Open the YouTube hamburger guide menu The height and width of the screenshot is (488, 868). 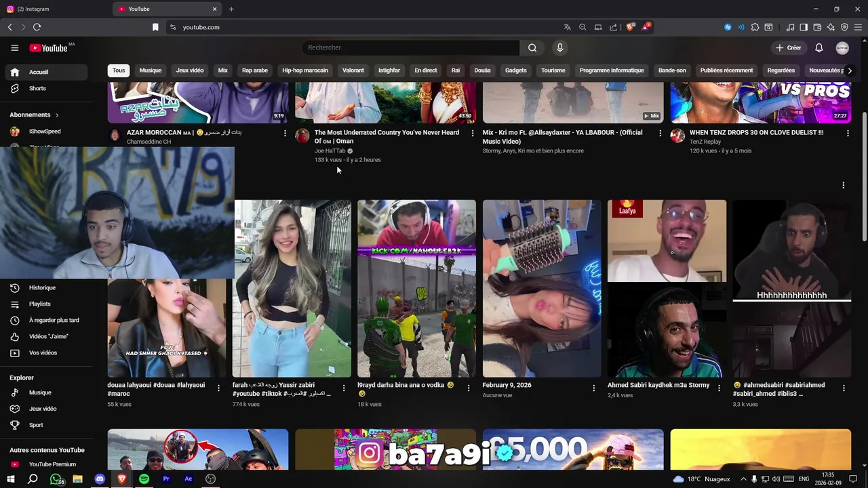click(x=14, y=48)
